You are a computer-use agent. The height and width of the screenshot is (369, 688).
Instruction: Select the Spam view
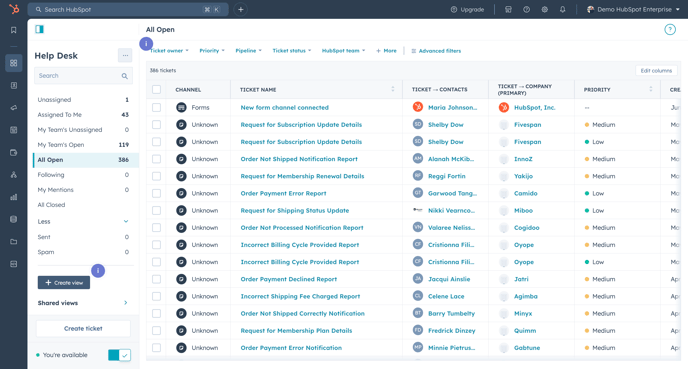(83, 252)
